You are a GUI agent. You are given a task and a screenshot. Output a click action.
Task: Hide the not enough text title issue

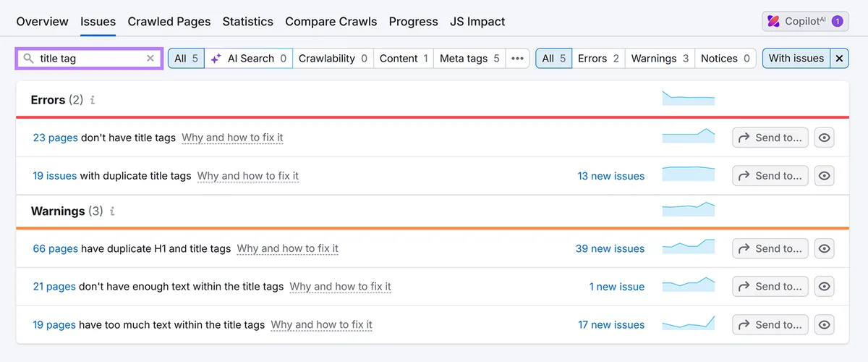point(824,287)
